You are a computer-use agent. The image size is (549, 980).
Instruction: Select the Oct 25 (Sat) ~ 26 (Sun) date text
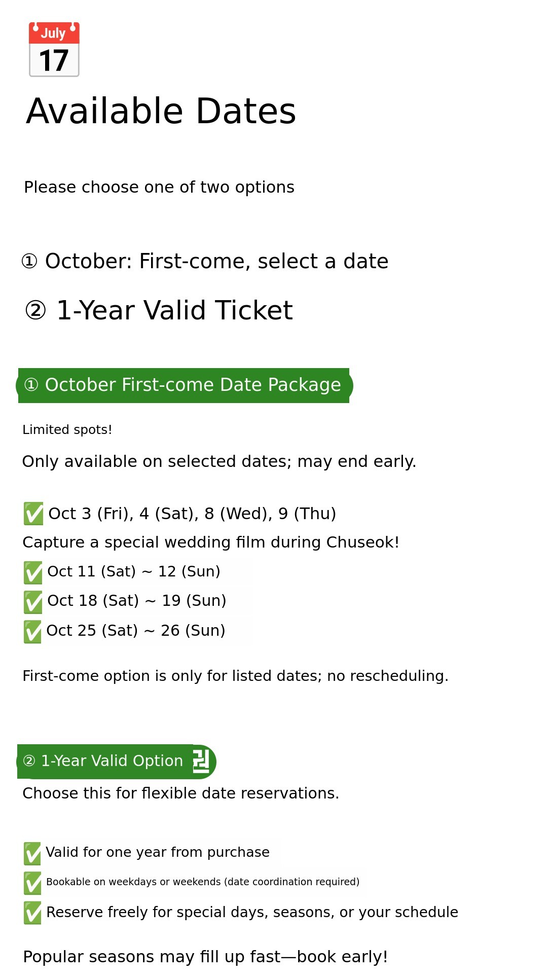(136, 631)
